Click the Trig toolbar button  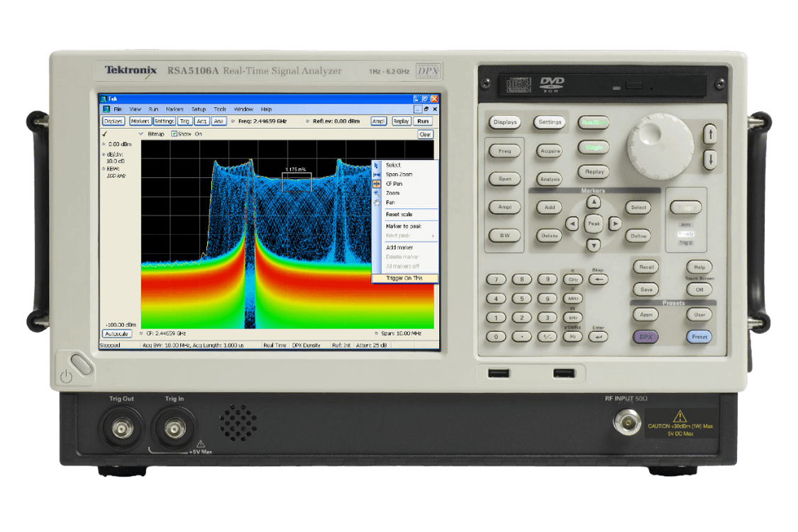[184, 121]
